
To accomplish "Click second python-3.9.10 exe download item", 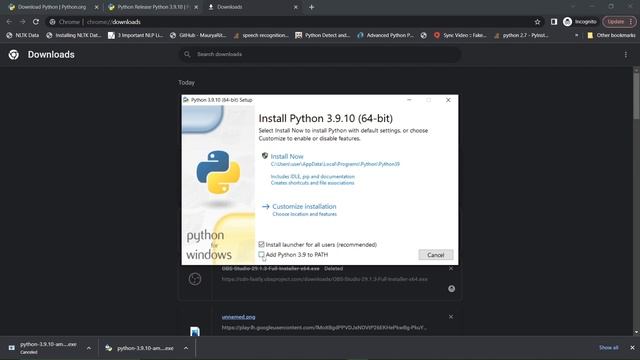I will tap(140, 348).
